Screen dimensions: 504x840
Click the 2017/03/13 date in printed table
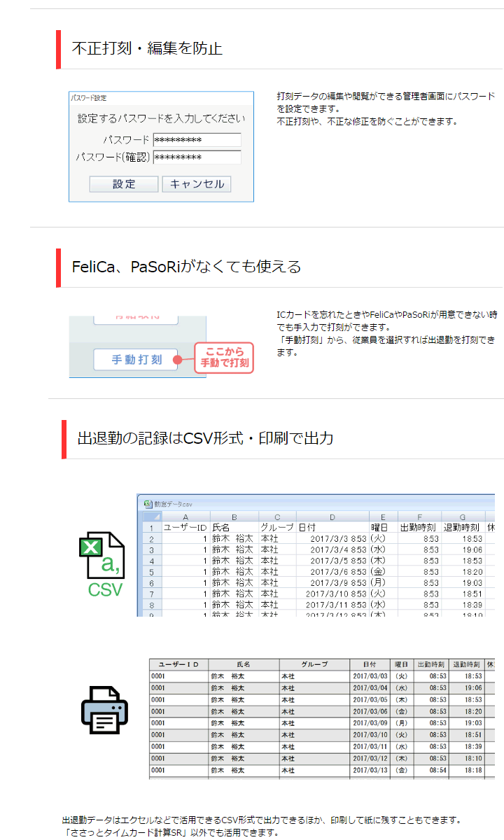click(x=371, y=770)
